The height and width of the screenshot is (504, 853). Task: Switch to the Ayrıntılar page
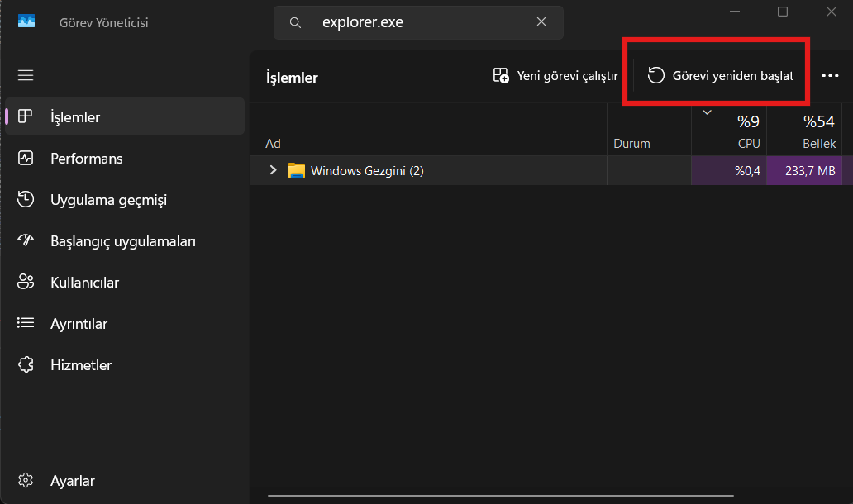pos(125,324)
